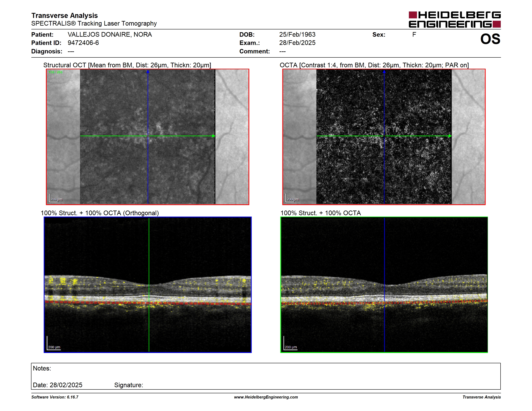Click the '100% Struct. + 100% OCTA' caption above green-bordered scan
The image size is (532, 411).
click(321, 213)
